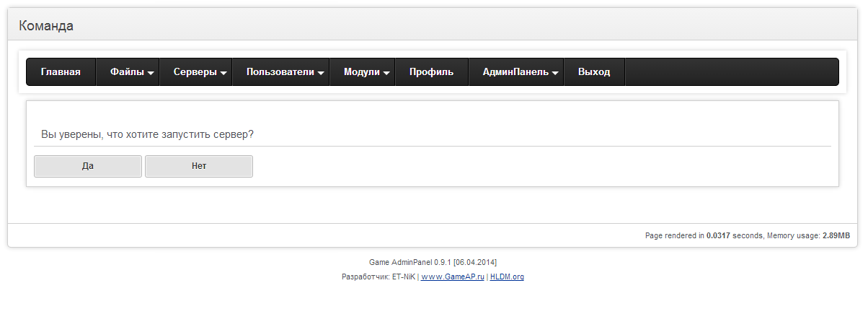
Task: Click the Модули menu label
Action: coord(361,72)
